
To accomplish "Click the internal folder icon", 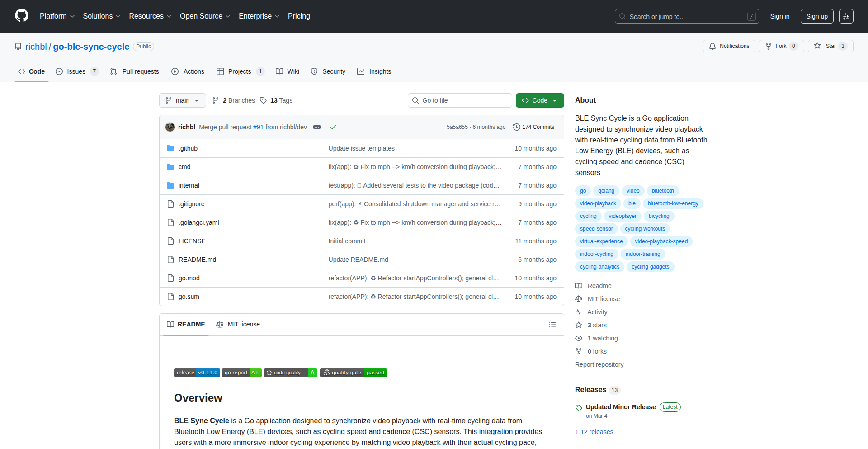I will tap(170, 185).
